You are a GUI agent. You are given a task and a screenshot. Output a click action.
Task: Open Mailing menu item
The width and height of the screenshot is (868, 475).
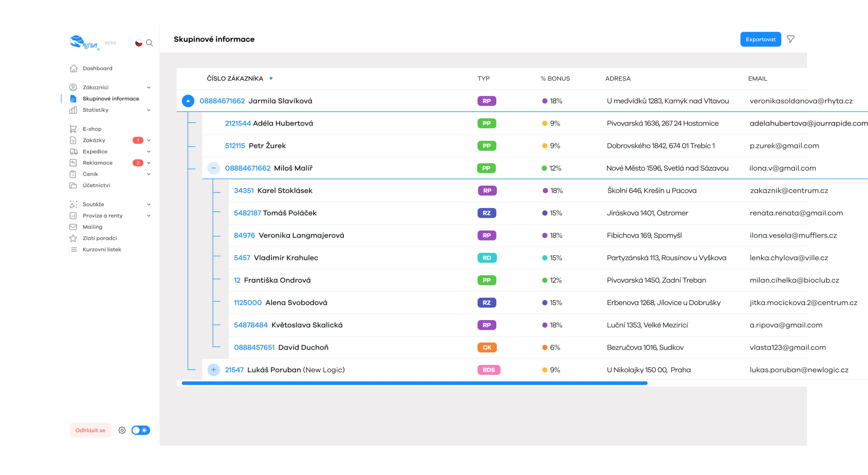[x=92, y=227]
